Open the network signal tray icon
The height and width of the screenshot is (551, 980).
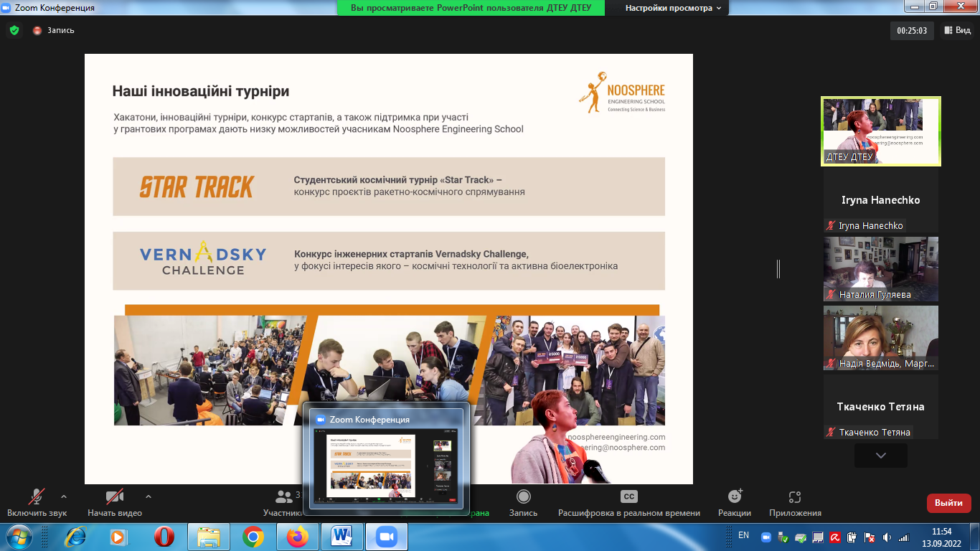[x=904, y=537]
